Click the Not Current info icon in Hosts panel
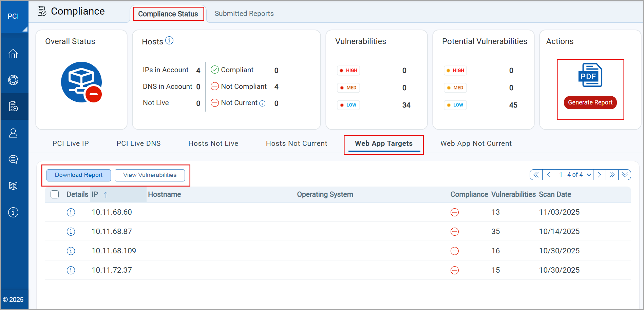Image resolution: width=644 pixels, height=310 pixels. [263, 103]
